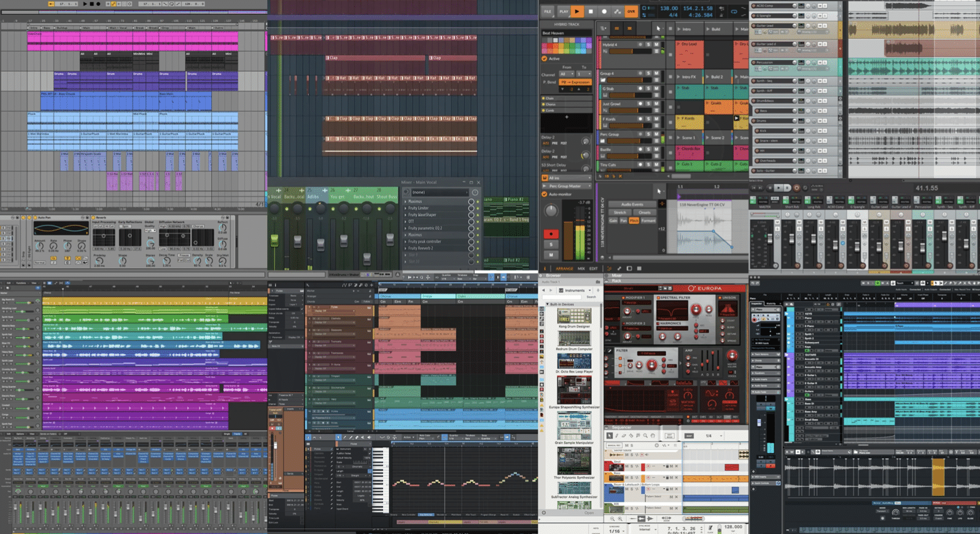Collapse the Built-in Devices section
This screenshot has width=980, height=534.
coord(548,304)
